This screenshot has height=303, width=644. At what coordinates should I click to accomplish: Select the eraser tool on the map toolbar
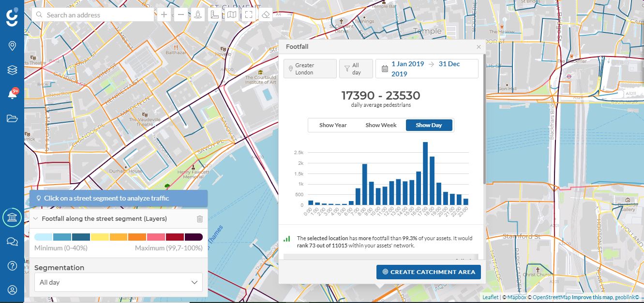point(265,14)
